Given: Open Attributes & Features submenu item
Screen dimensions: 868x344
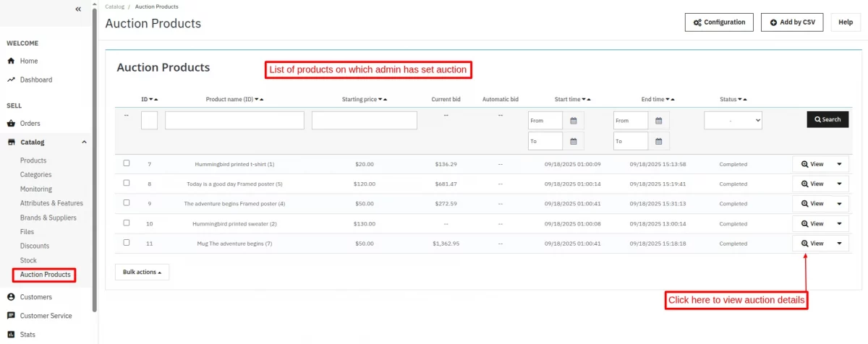Looking at the screenshot, I should pyautogui.click(x=51, y=203).
